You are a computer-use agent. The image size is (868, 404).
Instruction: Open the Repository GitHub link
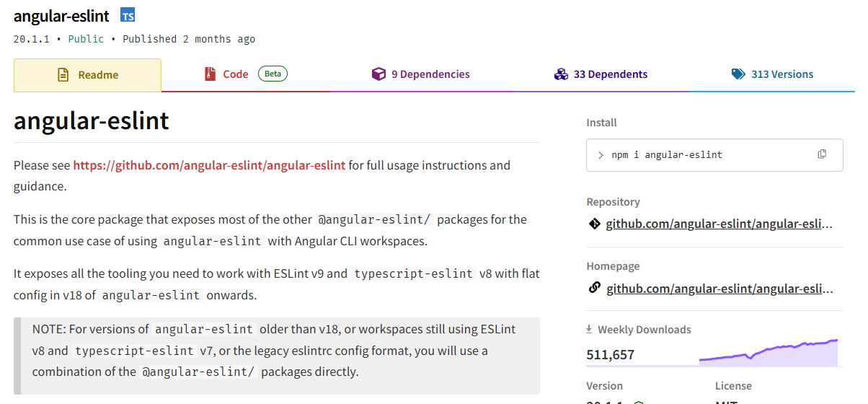point(719,224)
